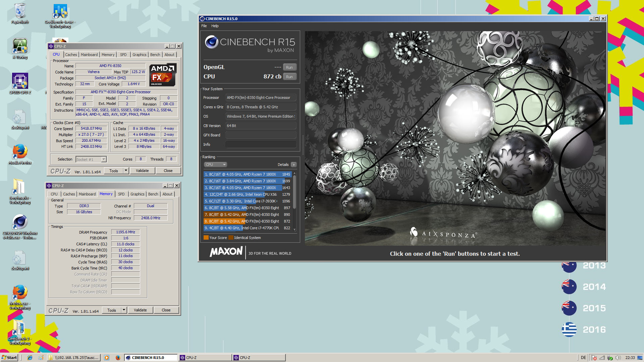The image size is (644, 362).
Task: Click ranking list scrollbar down arrow
Action: (x=294, y=230)
